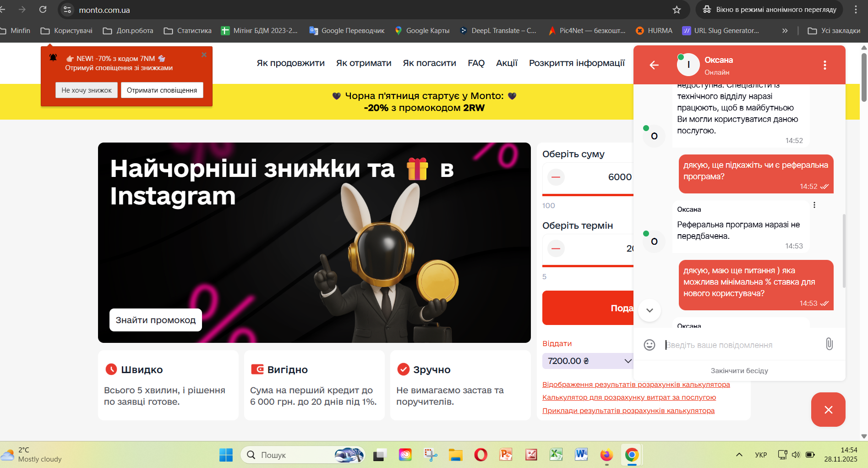Image resolution: width=868 pixels, height=468 pixels.
Task: Open Усі закладки folder
Action: [834, 31]
